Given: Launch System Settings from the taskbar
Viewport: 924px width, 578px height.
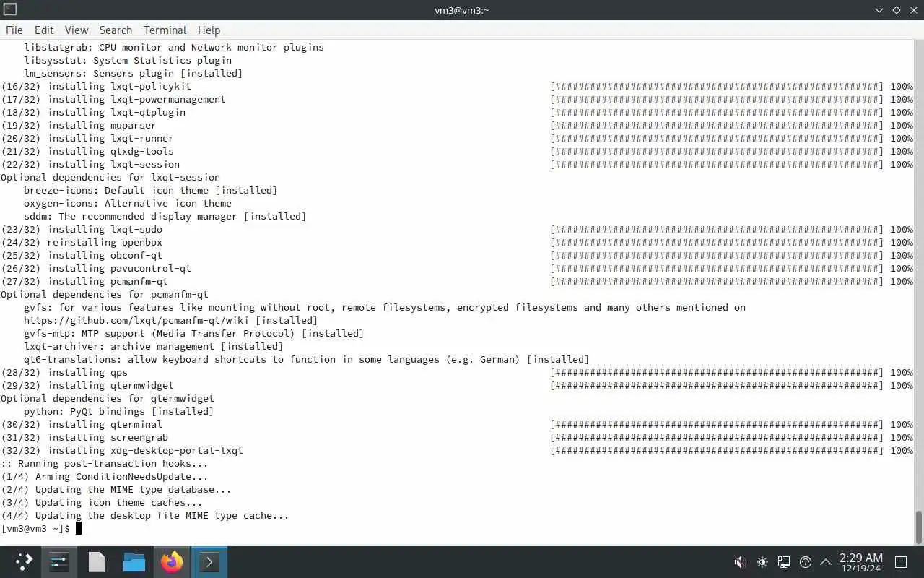Looking at the screenshot, I should click(x=59, y=561).
